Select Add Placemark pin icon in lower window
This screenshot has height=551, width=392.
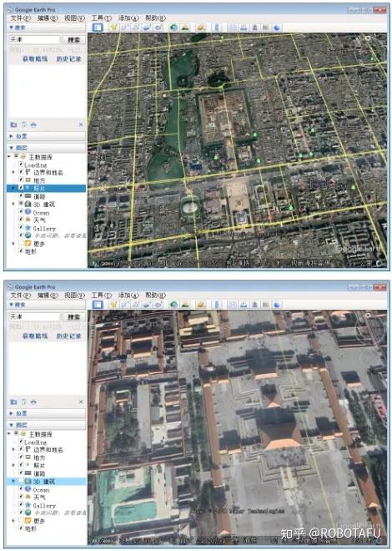113,305
